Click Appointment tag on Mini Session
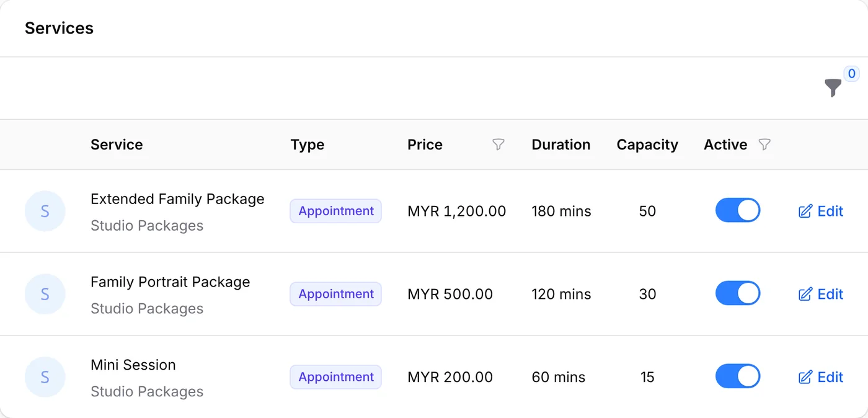This screenshot has height=418, width=868. (335, 377)
